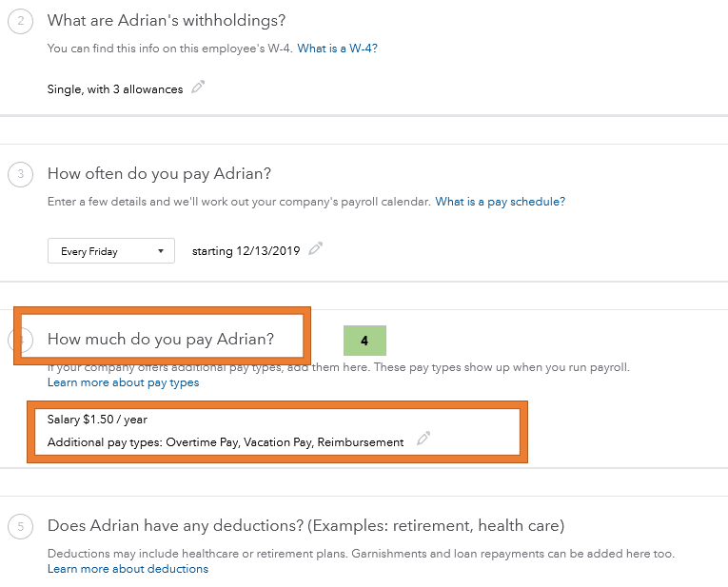Click the "How much do you pay Adrian?" heading

(x=161, y=339)
